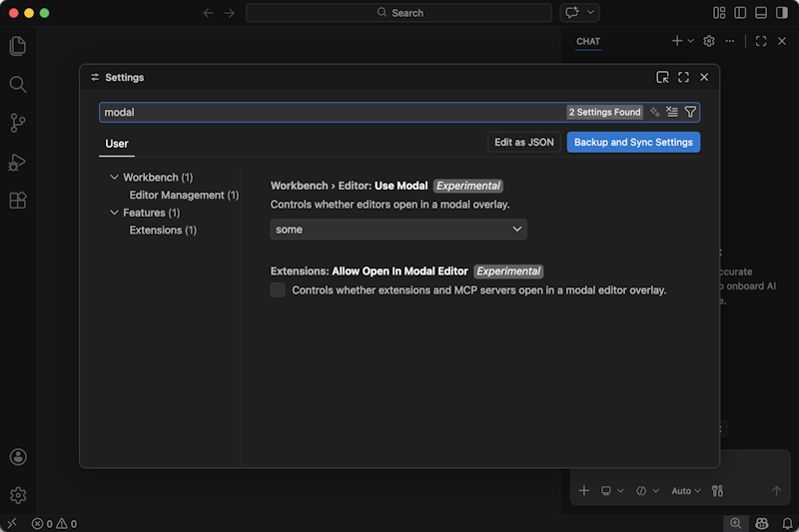Start a new chat with plus icon

(x=677, y=41)
